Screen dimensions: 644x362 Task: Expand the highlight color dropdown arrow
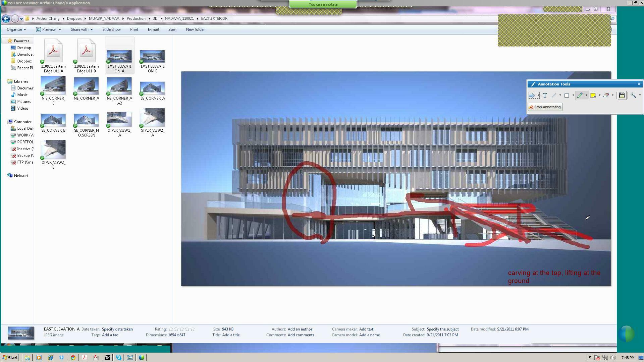[x=599, y=96]
